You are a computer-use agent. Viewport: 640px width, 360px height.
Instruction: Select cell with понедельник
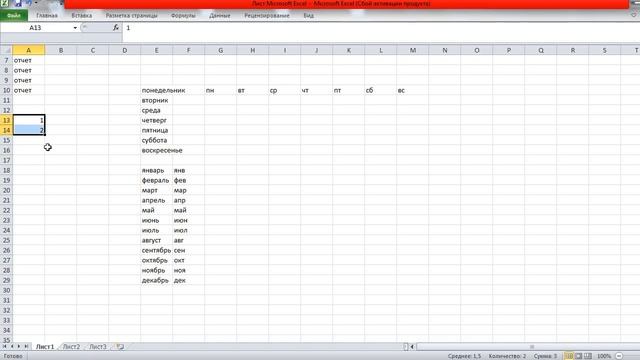click(156, 90)
